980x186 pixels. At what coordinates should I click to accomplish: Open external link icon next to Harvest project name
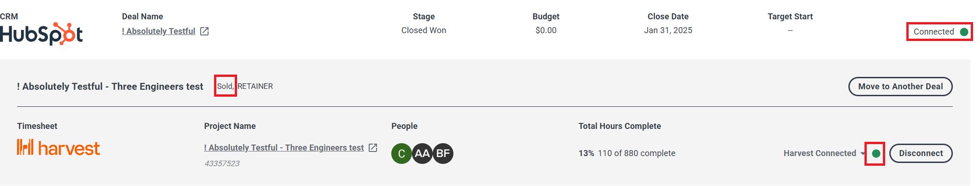tap(373, 148)
